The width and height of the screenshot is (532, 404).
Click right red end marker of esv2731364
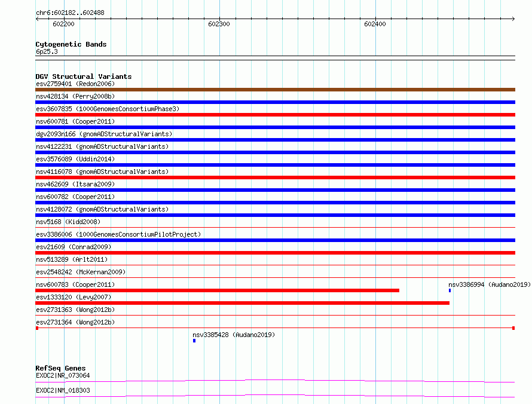tap(513, 328)
